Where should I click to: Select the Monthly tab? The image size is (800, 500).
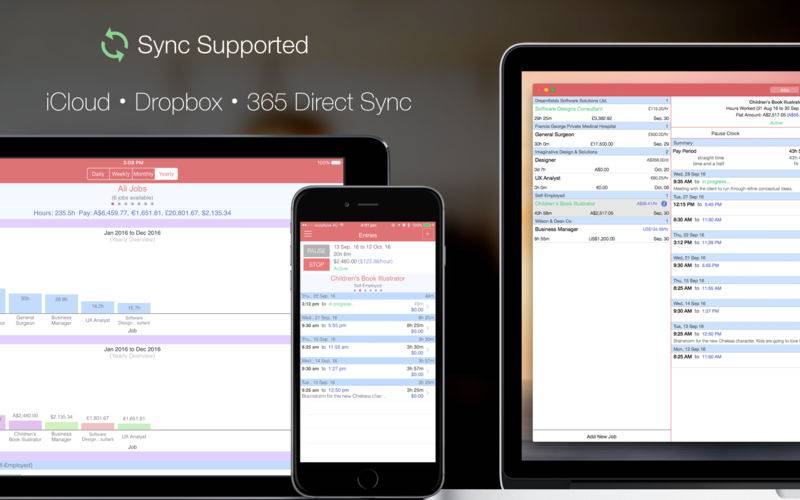(x=144, y=174)
